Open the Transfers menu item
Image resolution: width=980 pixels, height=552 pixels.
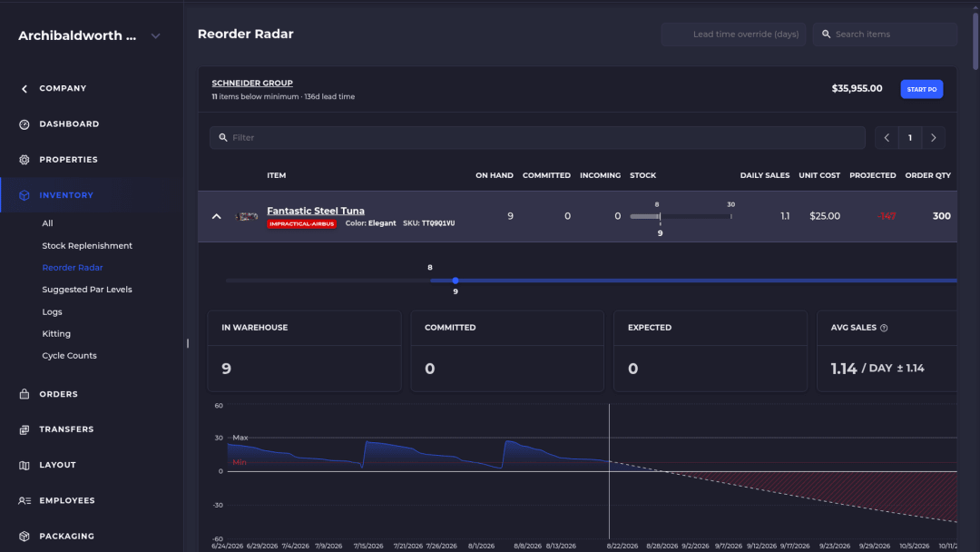[x=66, y=429]
